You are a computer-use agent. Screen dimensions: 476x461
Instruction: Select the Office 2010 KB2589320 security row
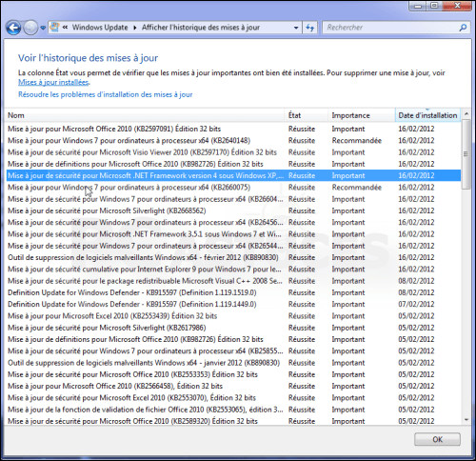233,421
